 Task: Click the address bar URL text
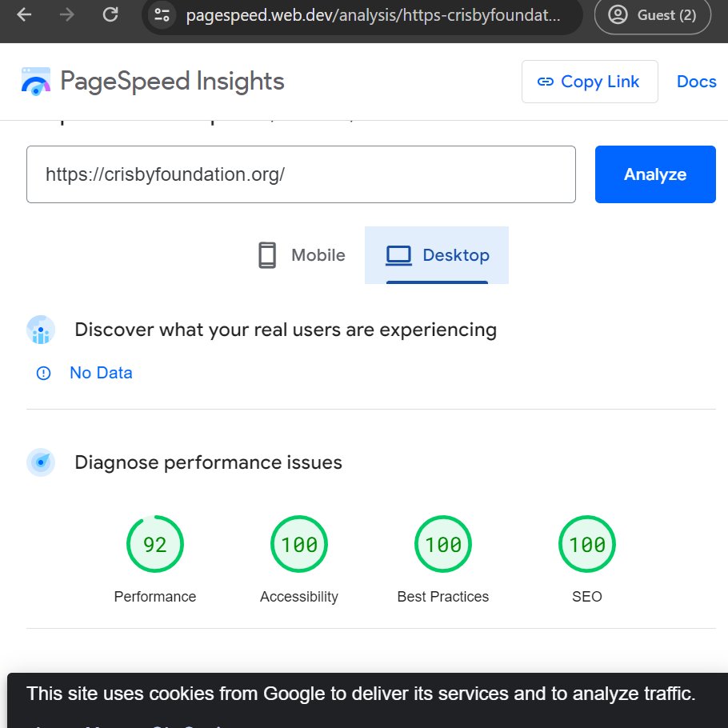point(373,15)
